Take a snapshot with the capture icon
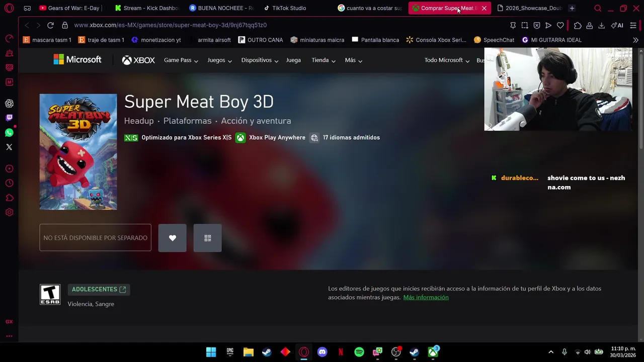Image resolution: width=644 pixels, height=362 pixels. pyautogui.click(x=525, y=25)
